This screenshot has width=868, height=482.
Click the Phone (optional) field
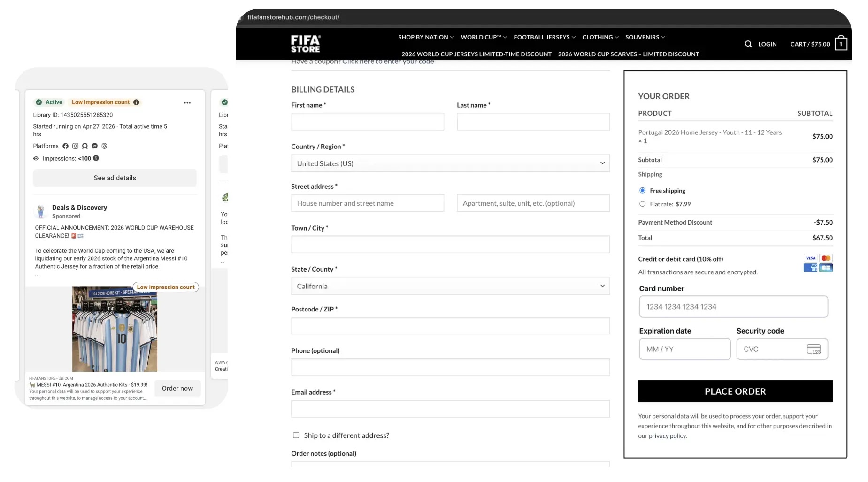tap(450, 367)
